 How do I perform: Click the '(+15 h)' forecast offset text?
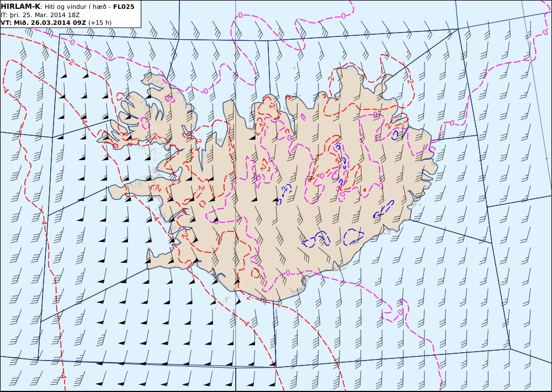99,23
